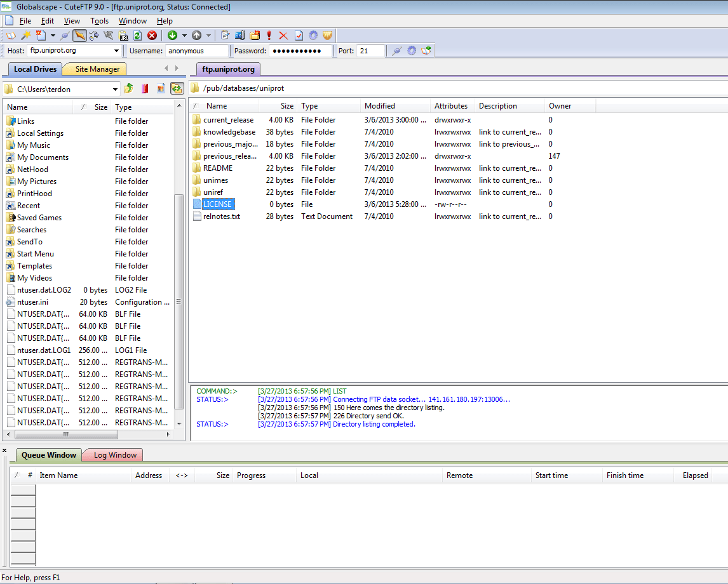
Task: Toggle the highlighted orange toolbar button
Action: [79, 36]
